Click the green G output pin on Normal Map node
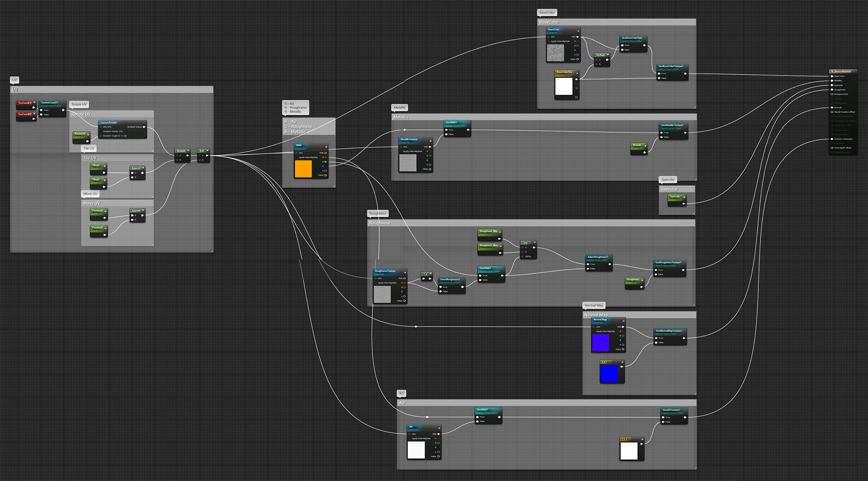The height and width of the screenshot is (481, 868). (623, 336)
